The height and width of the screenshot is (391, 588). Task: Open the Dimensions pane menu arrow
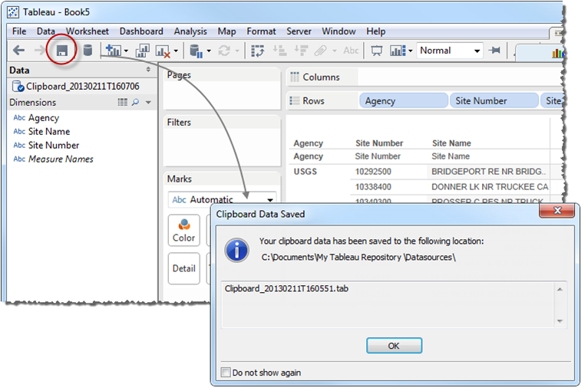pyautogui.click(x=148, y=102)
